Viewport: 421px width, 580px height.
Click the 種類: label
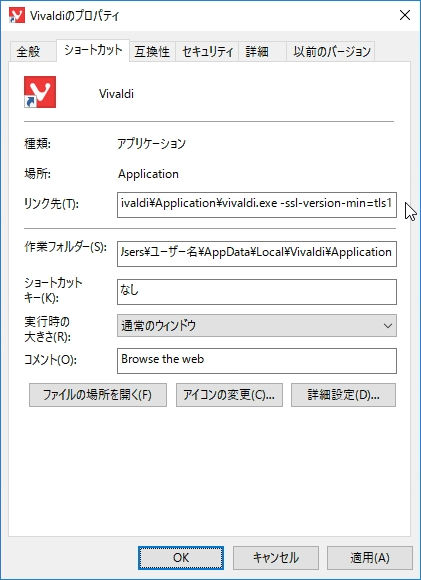coord(37,144)
